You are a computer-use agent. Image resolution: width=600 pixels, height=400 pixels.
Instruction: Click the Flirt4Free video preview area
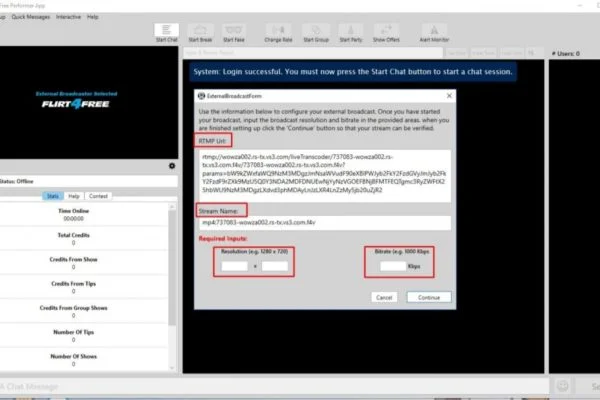coord(89,103)
